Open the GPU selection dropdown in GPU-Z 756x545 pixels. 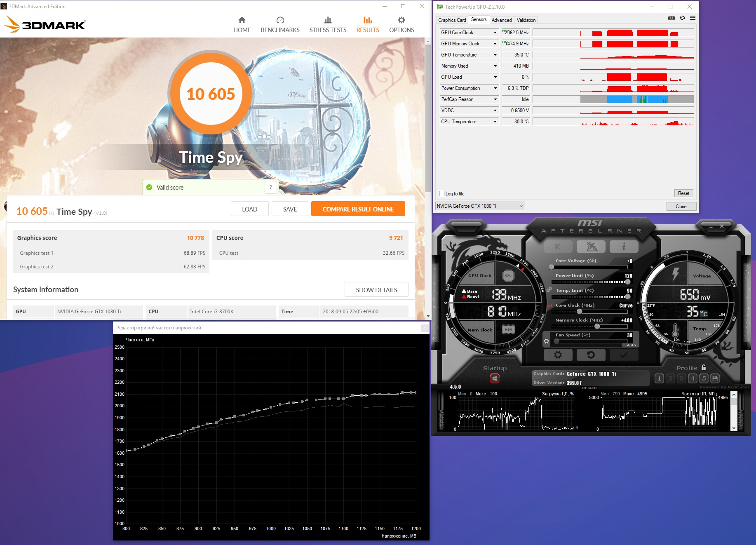tap(480, 206)
